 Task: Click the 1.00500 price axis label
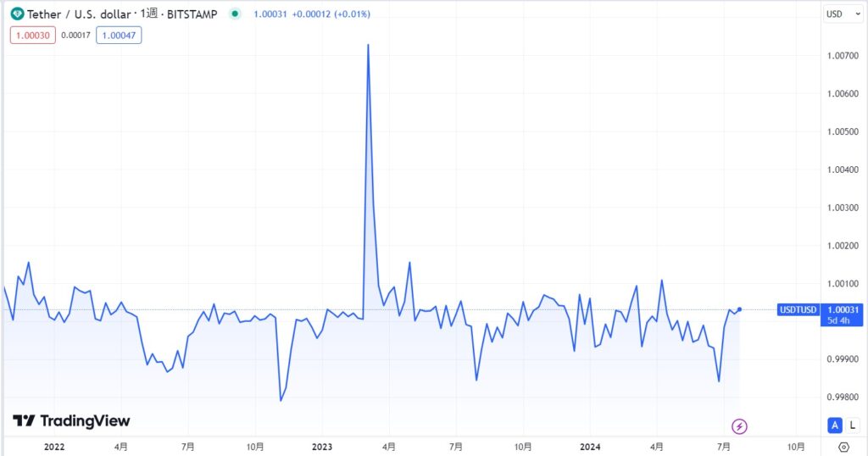pyautogui.click(x=843, y=131)
